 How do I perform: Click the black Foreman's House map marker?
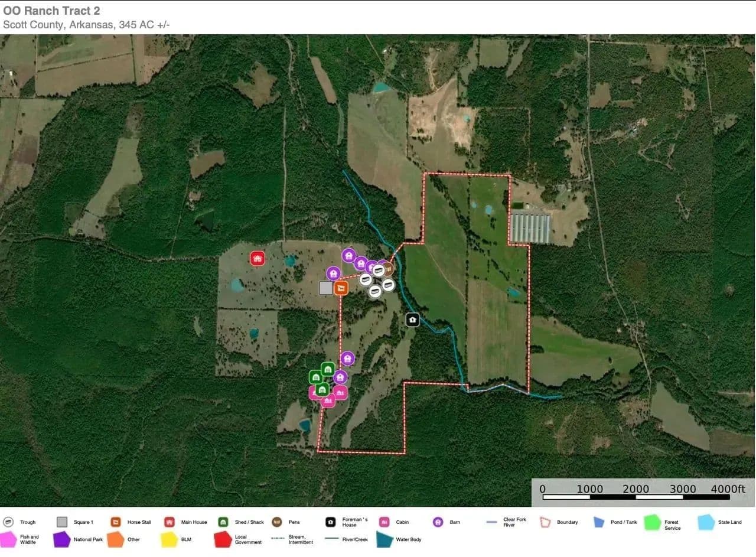point(412,320)
